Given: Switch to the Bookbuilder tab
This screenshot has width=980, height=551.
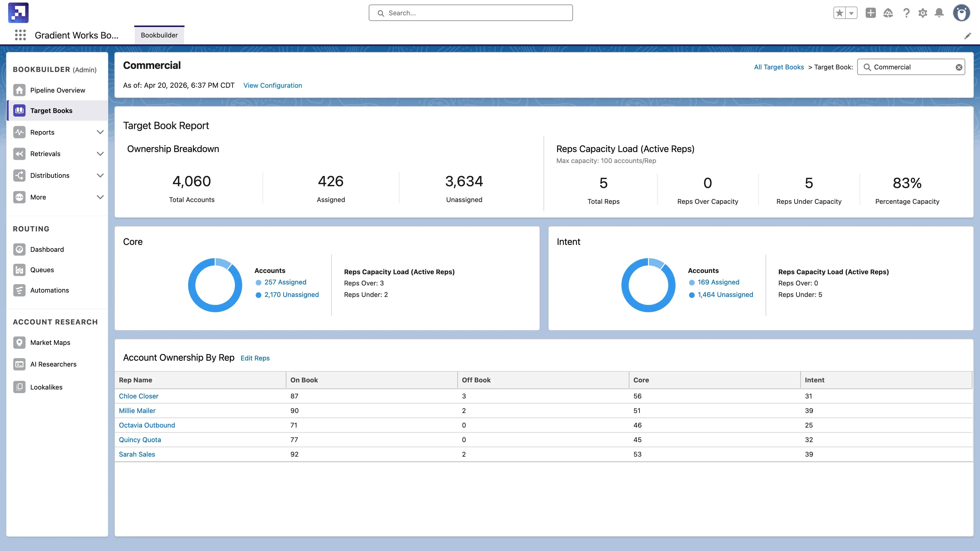Looking at the screenshot, I should coord(159,35).
